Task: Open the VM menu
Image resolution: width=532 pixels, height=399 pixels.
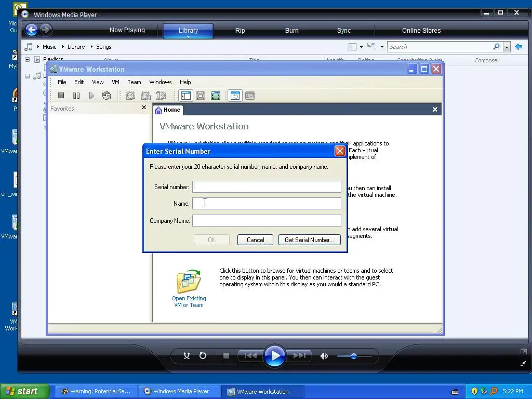Action: coord(115,82)
